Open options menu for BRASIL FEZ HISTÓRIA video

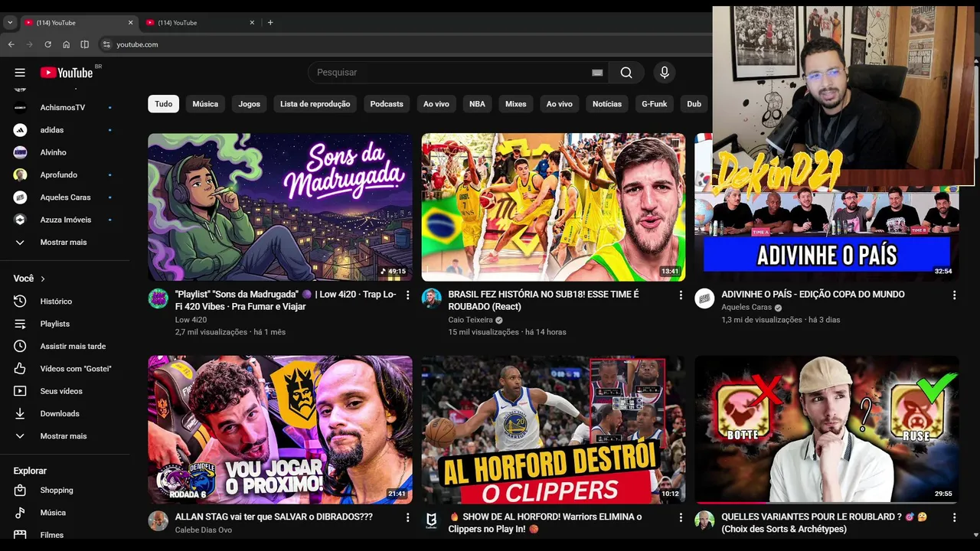pos(681,295)
